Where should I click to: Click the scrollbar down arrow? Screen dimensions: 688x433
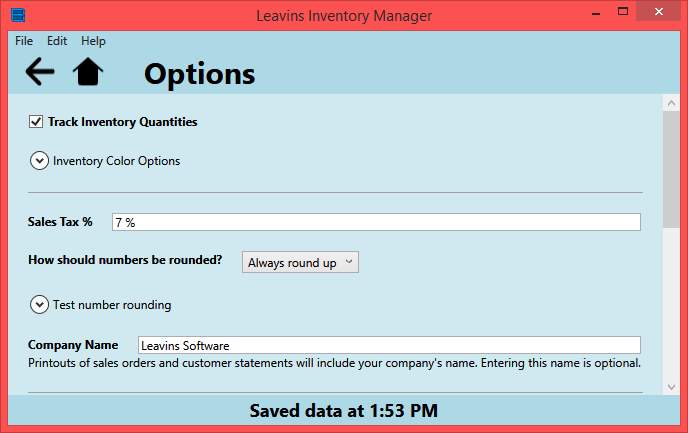(x=671, y=387)
